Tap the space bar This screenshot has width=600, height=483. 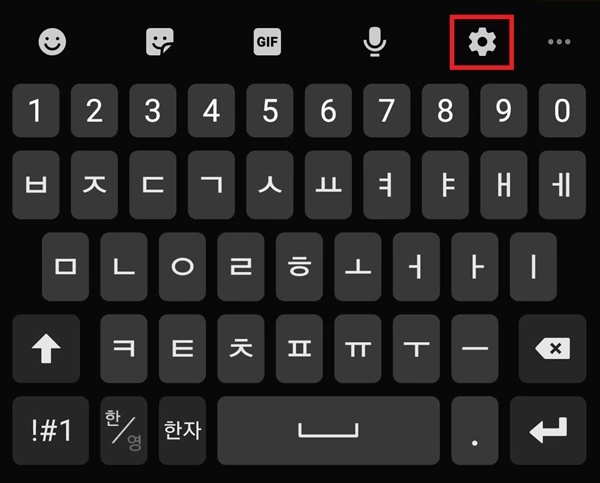pos(328,431)
